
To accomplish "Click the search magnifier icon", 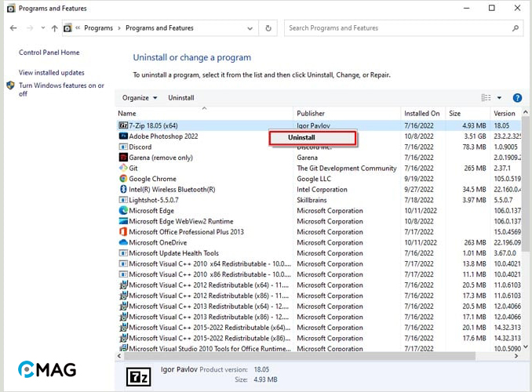I will click(x=516, y=28).
